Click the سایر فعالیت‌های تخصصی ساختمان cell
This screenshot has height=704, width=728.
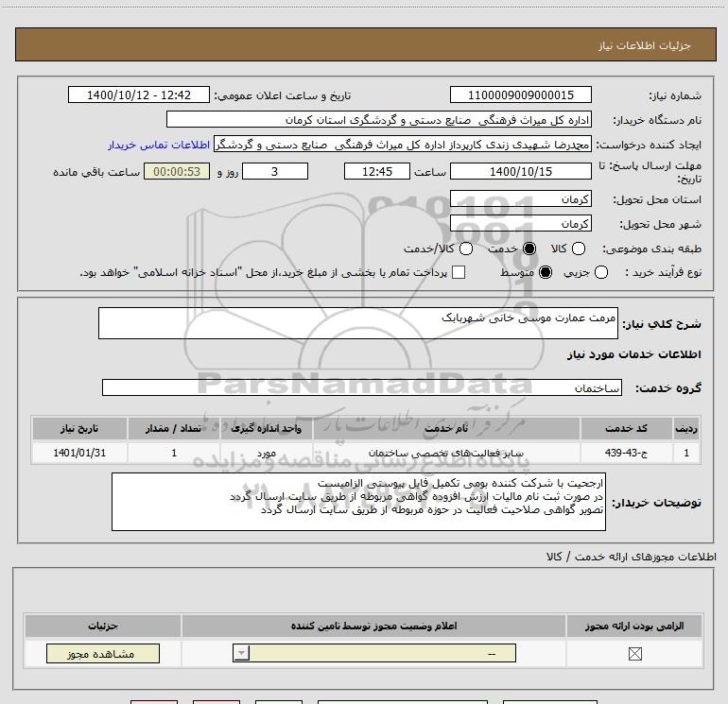(x=446, y=453)
